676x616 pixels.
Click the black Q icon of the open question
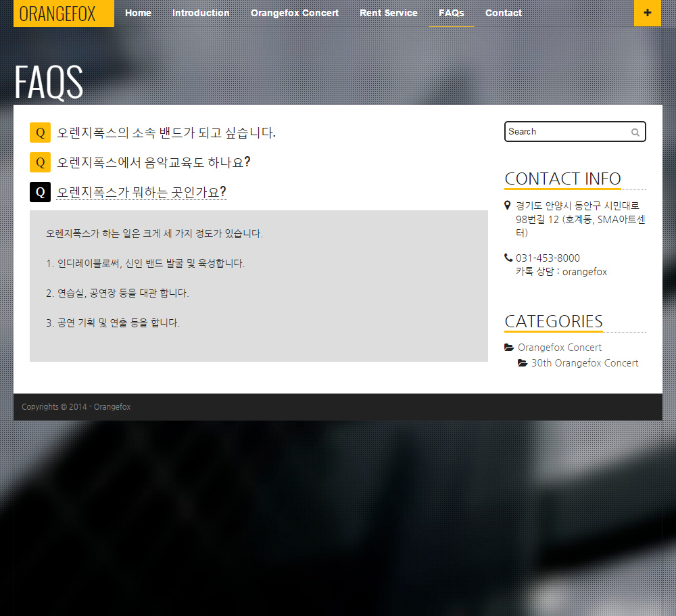pyautogui.click(x=40, y=192)
